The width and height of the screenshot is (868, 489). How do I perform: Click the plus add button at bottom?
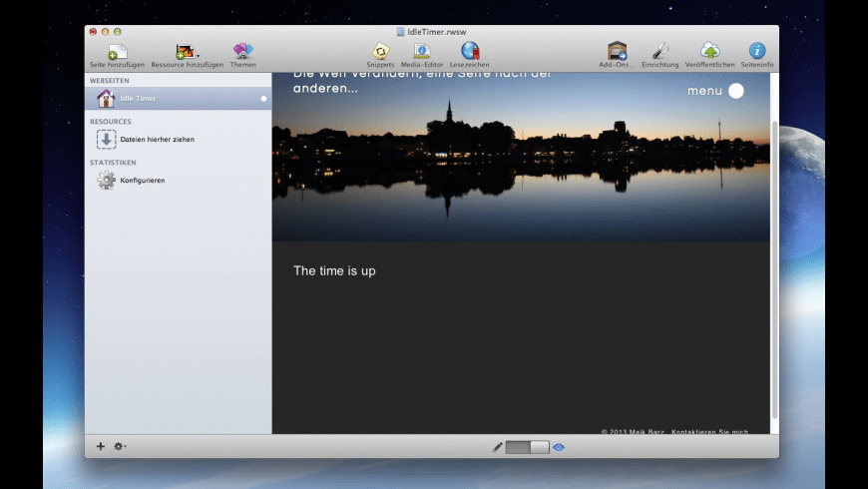click(x=100, y=446)
